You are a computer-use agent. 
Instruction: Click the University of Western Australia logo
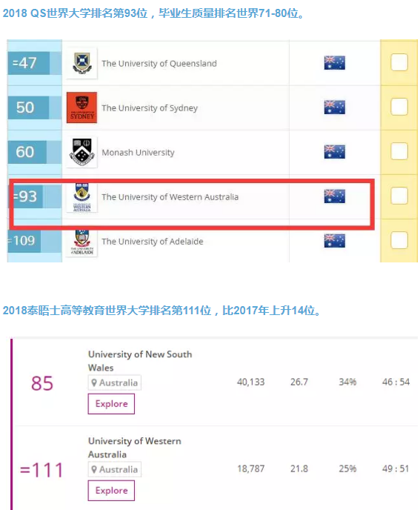point(81,197)
